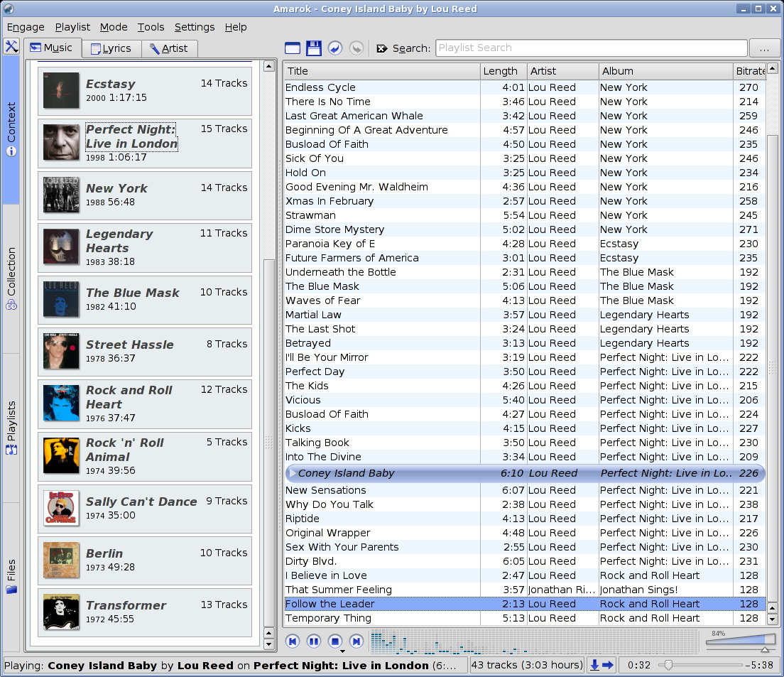The width and height of the screenshot is (784, 677).
Task: Sort playlist by Artist column
Action: (562, 71)
